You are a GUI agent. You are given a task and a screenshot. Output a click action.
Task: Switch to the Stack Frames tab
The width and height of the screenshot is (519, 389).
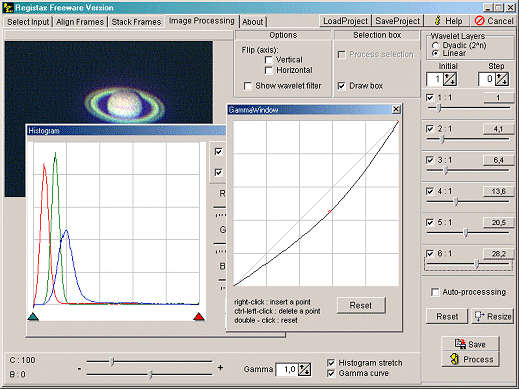136,22
